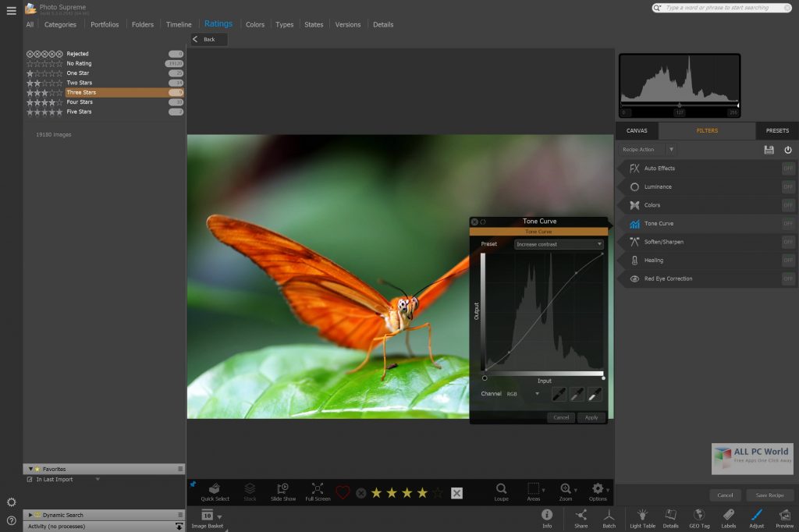
Task: Turn on the Luminance filter switch
Action: pos(788,187)
